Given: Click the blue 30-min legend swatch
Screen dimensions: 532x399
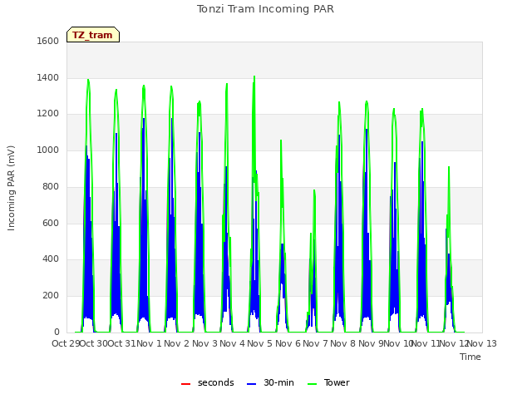Looking at the screenshot, I should click(251, 384).
